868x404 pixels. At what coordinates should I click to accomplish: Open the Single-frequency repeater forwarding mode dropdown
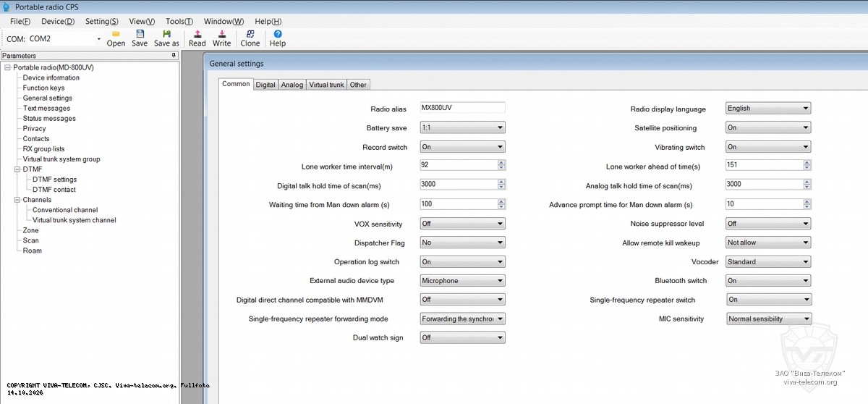click(462, 319)
